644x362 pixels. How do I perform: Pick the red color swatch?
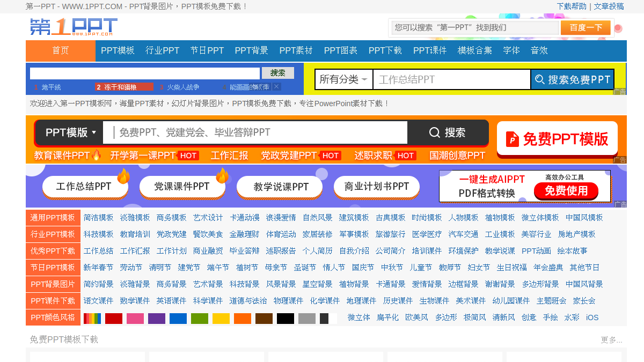114,319
